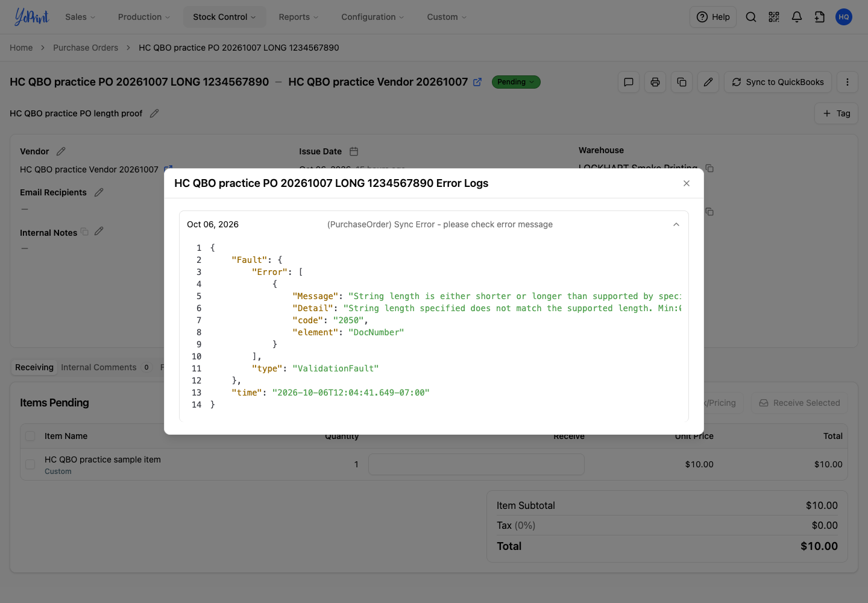868x603 pixels.
Task: Click the Tag button
Action: coord(836,113)
